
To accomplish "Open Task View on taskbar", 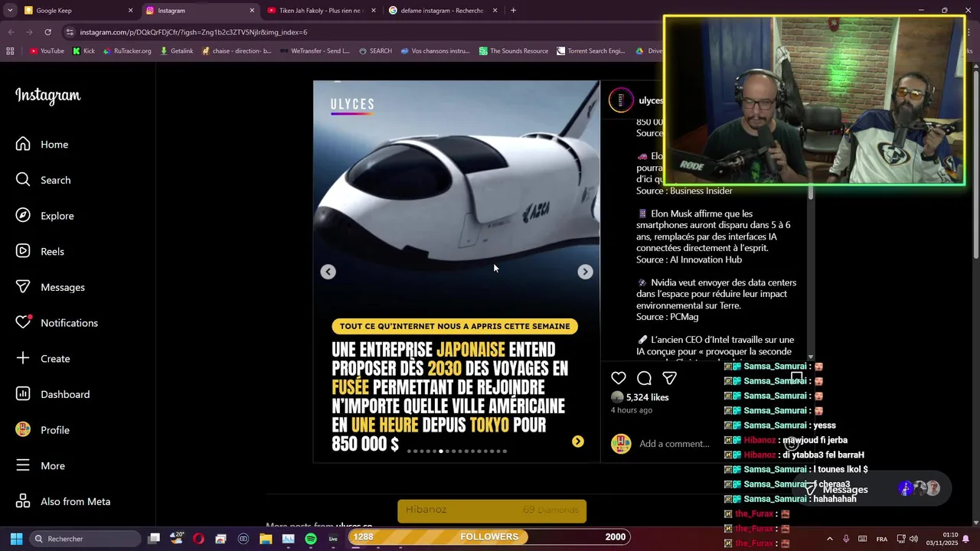I will point(154,539).
